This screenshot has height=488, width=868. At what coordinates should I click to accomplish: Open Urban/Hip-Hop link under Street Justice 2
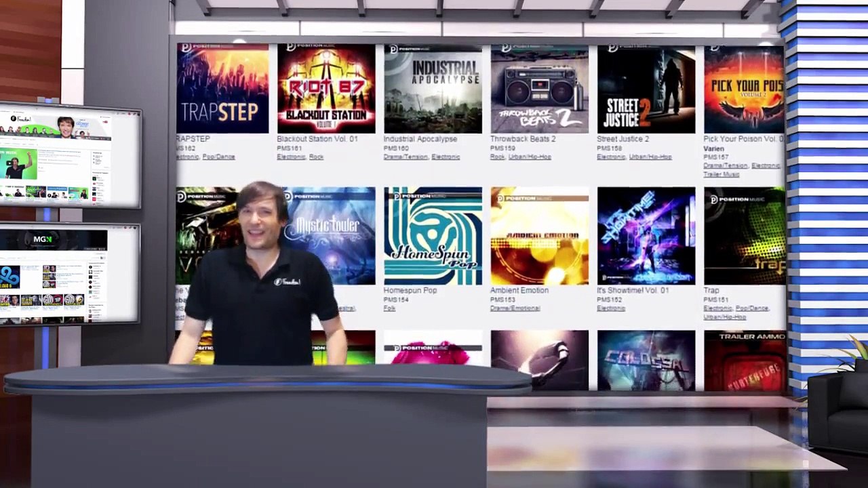[x=650, y=157]
